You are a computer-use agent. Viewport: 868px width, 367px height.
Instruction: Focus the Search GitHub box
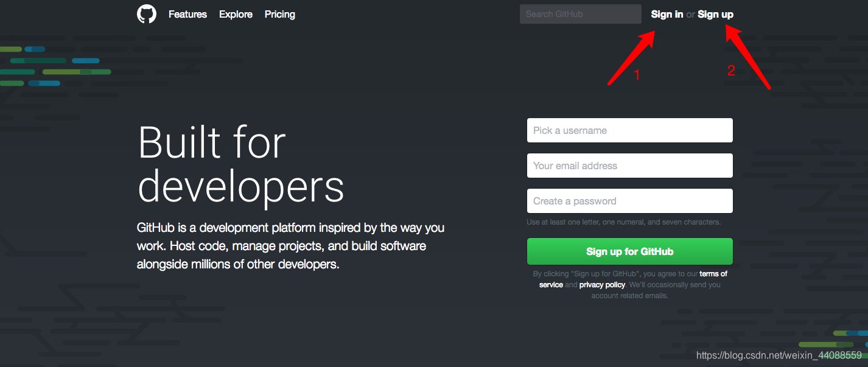pyautogui.click(x=581, y=14)
